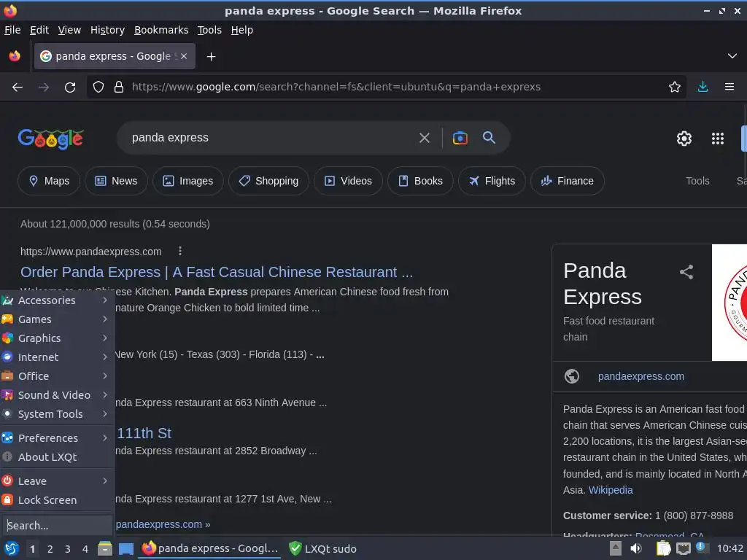
Task: Open Wikipedia link in description
Action: click(611, 490)
